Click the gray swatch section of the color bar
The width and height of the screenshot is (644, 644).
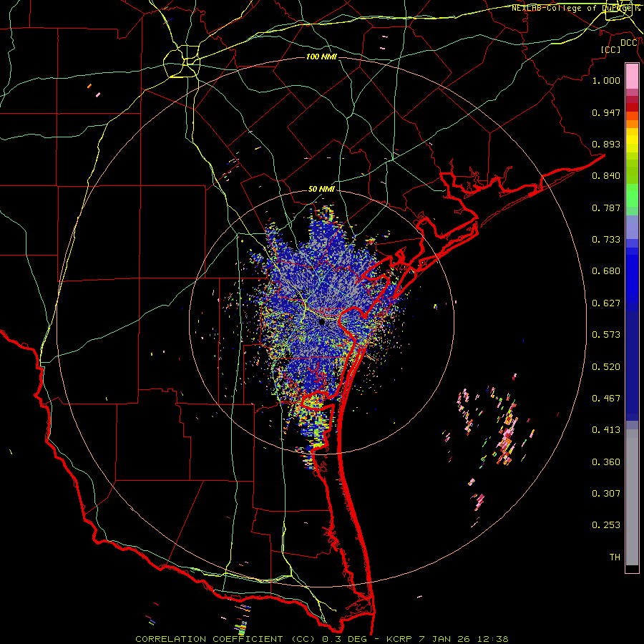[x=632, y=497]
